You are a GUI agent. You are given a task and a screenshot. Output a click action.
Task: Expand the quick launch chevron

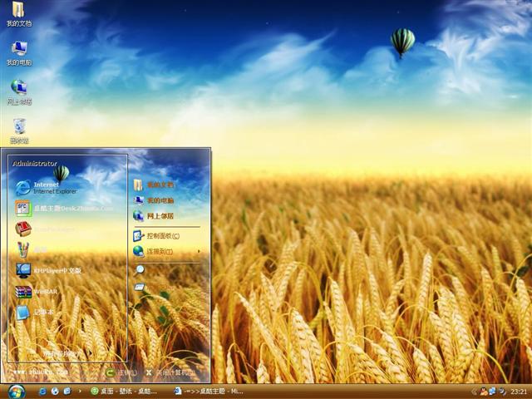coord(80,392)
